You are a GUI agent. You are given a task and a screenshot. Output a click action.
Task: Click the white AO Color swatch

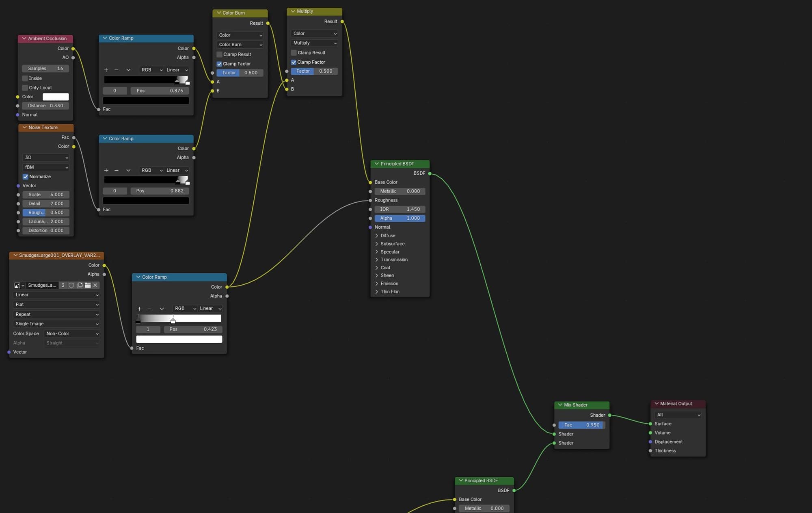point(56,97)
